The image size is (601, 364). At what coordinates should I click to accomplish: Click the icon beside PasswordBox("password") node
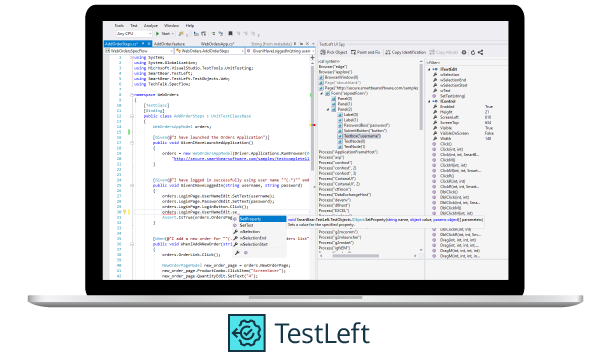340,125
